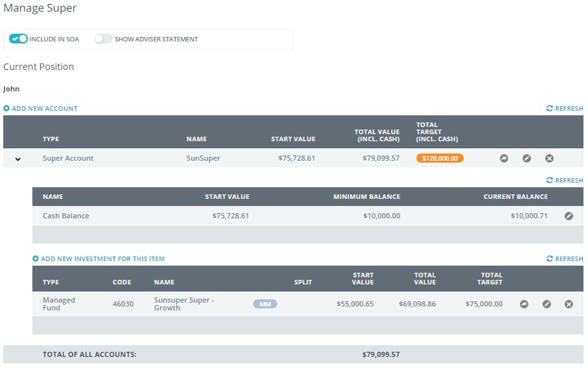The width and height of the screenshot is (588, 368).
Task: Click the MM badge on the managed fund
Action: [x=265, y=304]
